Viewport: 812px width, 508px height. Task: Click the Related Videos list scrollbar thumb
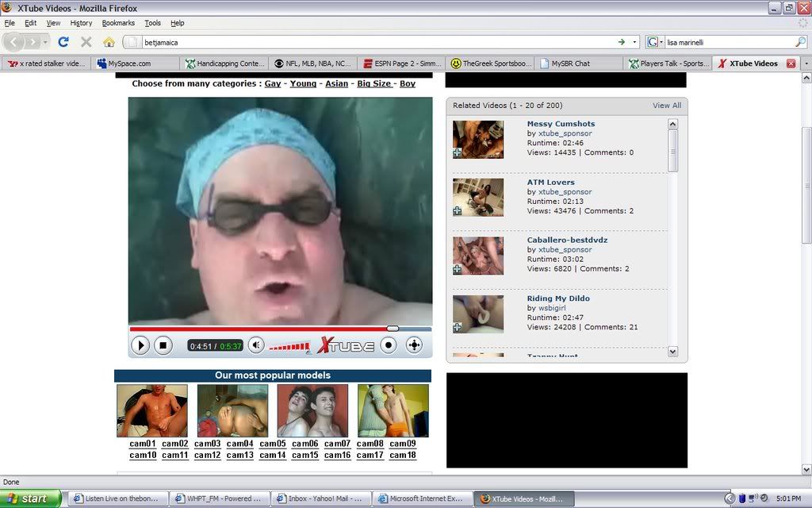pyautogui.click(x=672, y=151)
